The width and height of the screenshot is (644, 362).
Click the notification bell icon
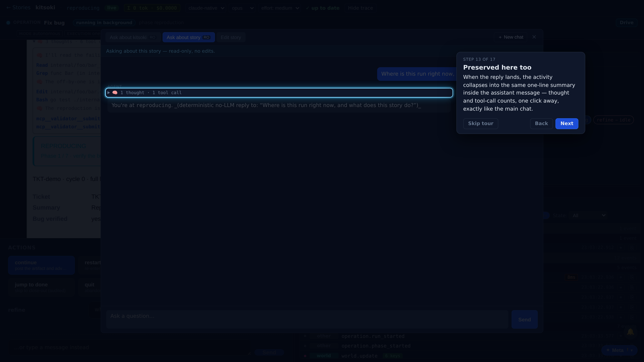pyautogui.click(x=631, y=332)
